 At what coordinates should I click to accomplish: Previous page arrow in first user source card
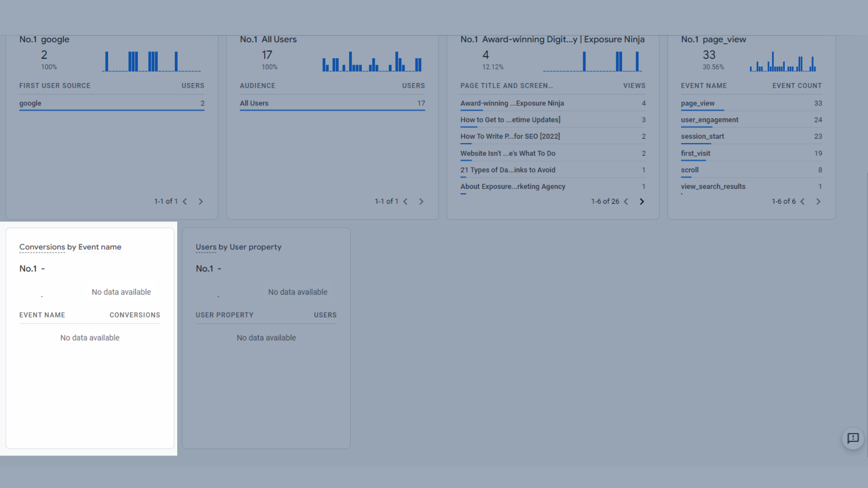pos(185,202)
